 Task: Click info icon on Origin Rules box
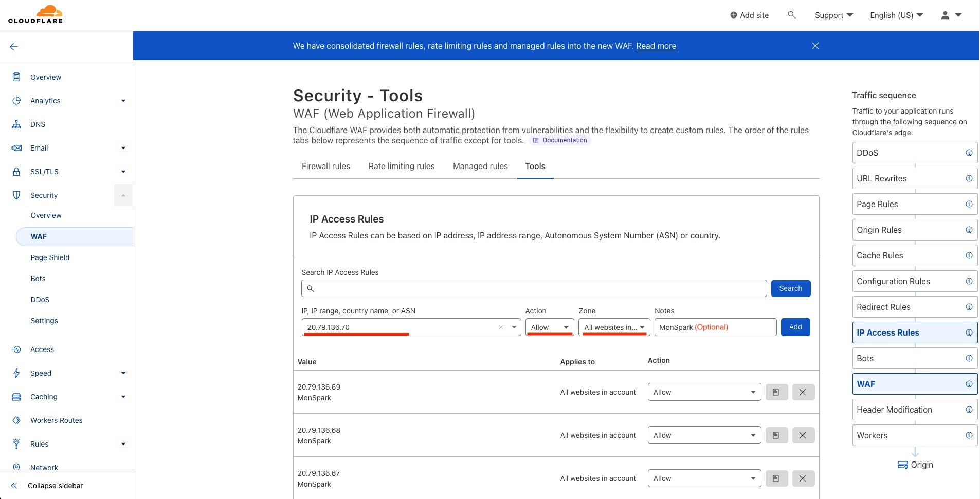[969, 230]
